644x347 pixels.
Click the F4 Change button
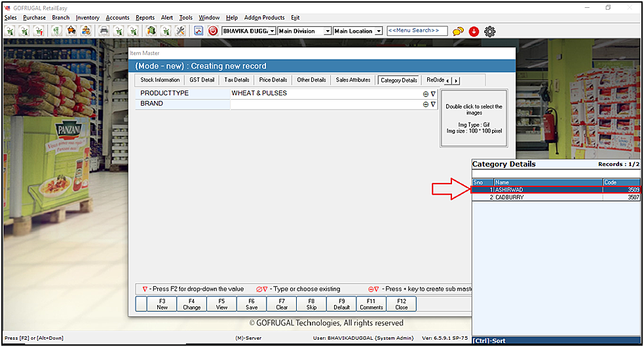(x=192, y=304)
